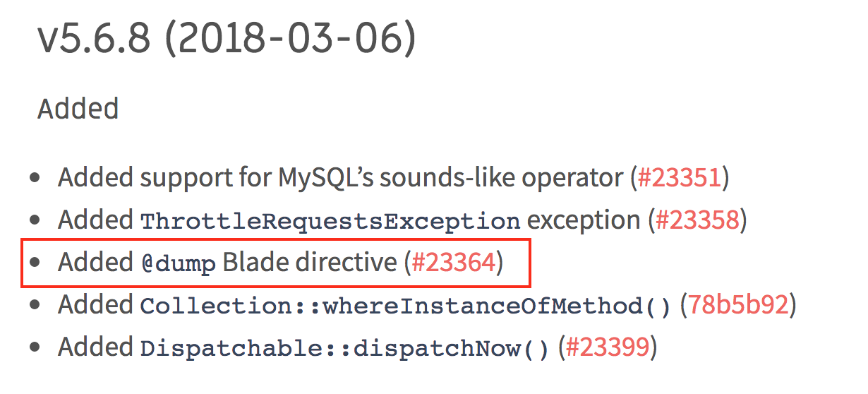Image resolution: width=868 pixels, height=394 pixels.
Task: Open pull request link #23358
Action: pyautogui.click(x=697, y=220)
